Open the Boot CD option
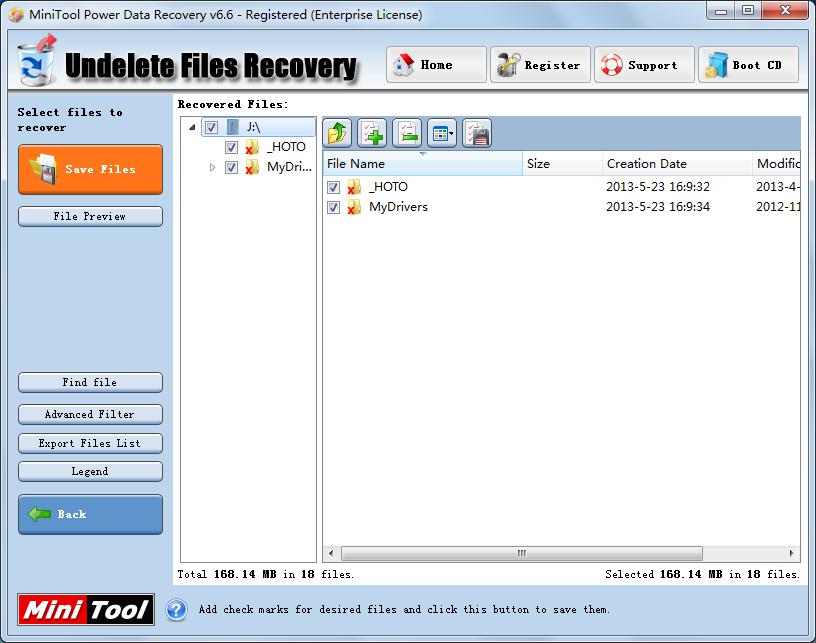This screenshot has width=816, height=643. pyautogui.click(x=748, y=65)
